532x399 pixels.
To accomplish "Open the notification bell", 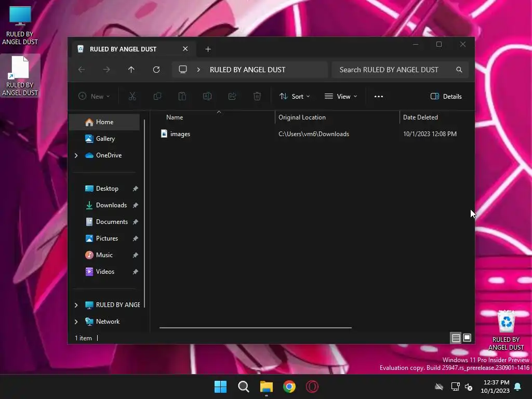I will coord(518,387).
